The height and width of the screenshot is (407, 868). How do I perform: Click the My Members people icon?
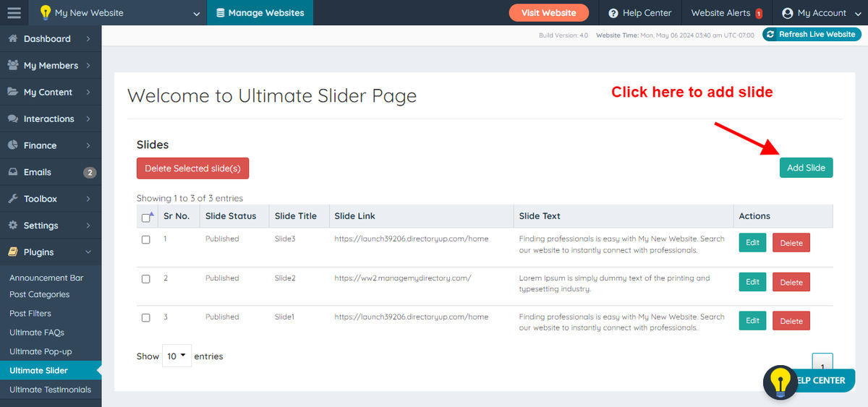click(x=13, y=65)
